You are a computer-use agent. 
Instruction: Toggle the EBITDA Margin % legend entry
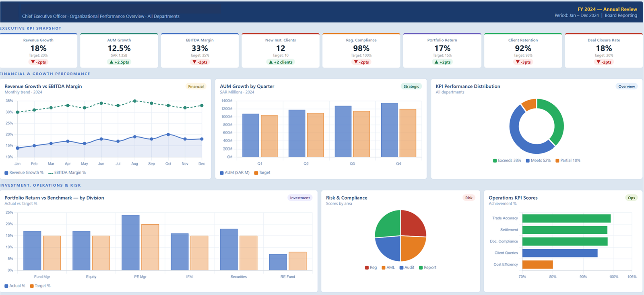pyautogui.click(x=67, y=173)
